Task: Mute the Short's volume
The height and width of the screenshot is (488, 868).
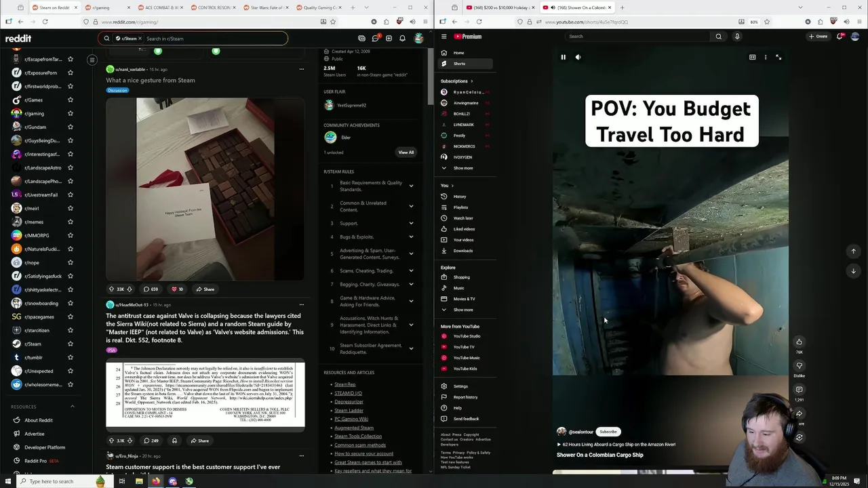Action: [x=578, y=57]
